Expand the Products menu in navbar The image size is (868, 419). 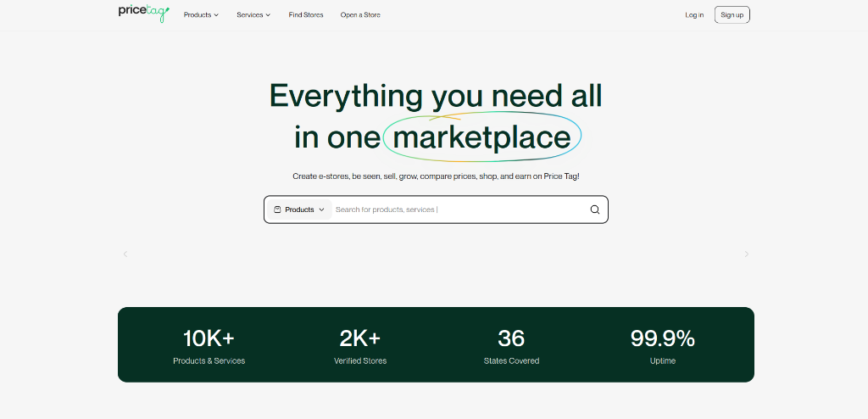coord(201,15)
